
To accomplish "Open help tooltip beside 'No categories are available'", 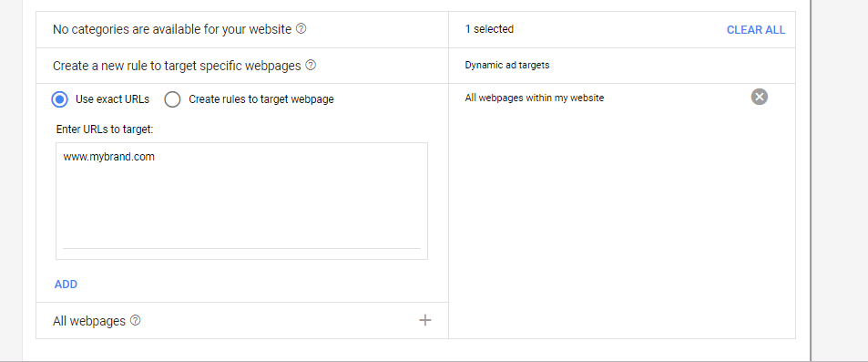I will coord(301,29).
